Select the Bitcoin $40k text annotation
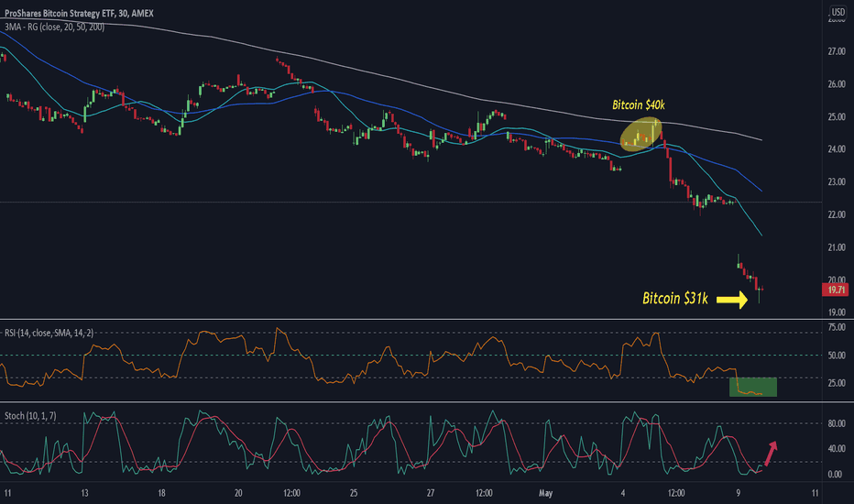The width and height of the screenshot is (854, 504). (639, 104)
